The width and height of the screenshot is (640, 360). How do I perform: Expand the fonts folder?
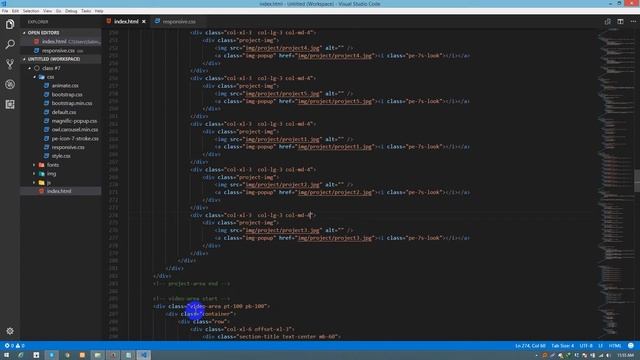(x=34, y=165)
